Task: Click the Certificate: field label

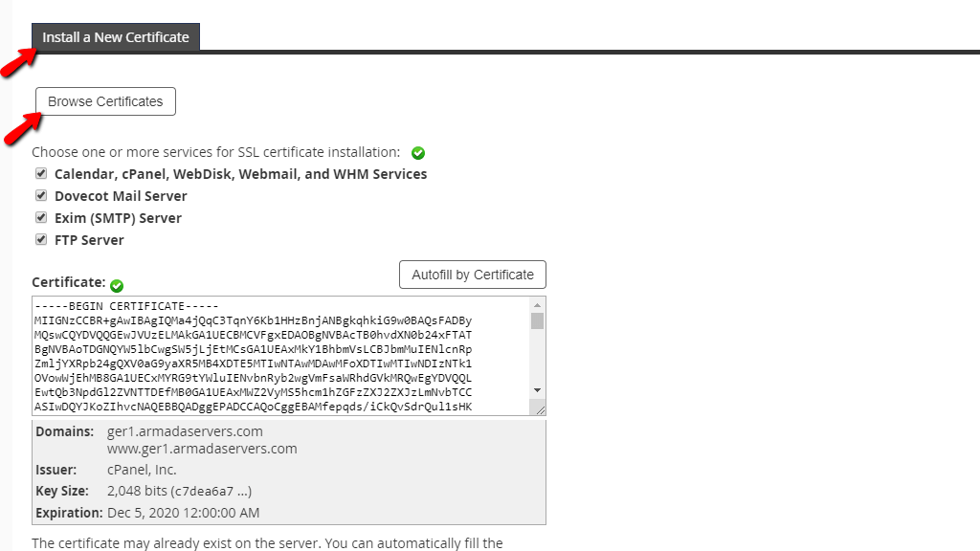Action: pos(69,282)
